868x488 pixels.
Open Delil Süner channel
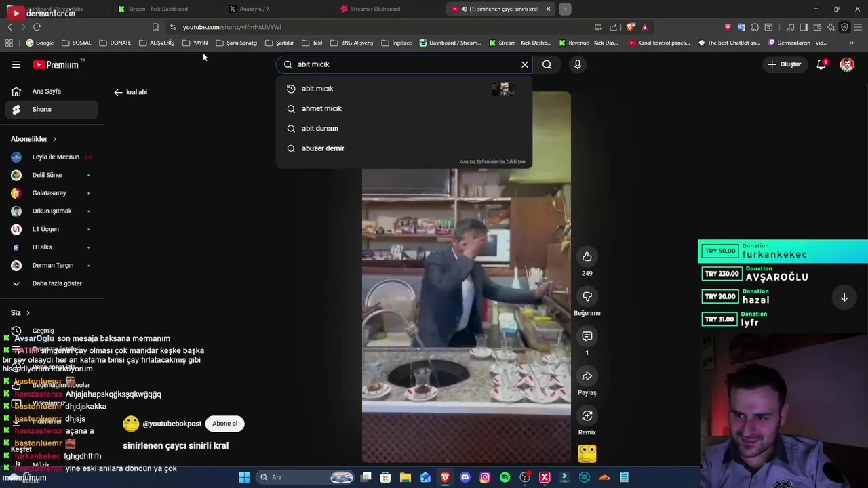click(x=52, y=175)
